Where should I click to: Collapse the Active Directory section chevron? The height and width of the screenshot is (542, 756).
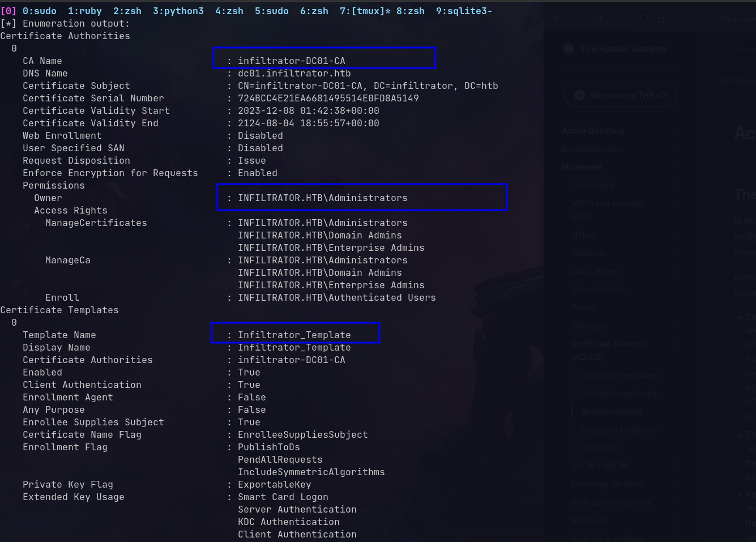click(674, 131)
